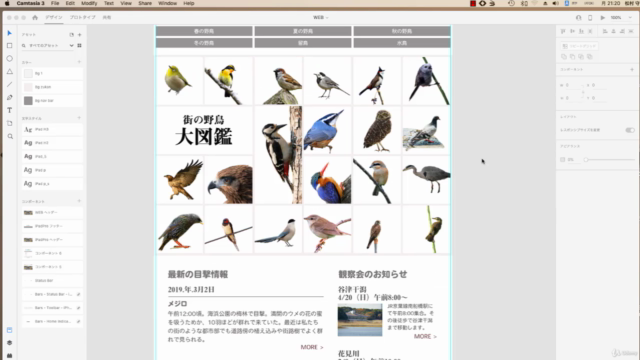Open the Window menu
The width and height of the screenshot is (640, 360).
(x=167, y=3)
